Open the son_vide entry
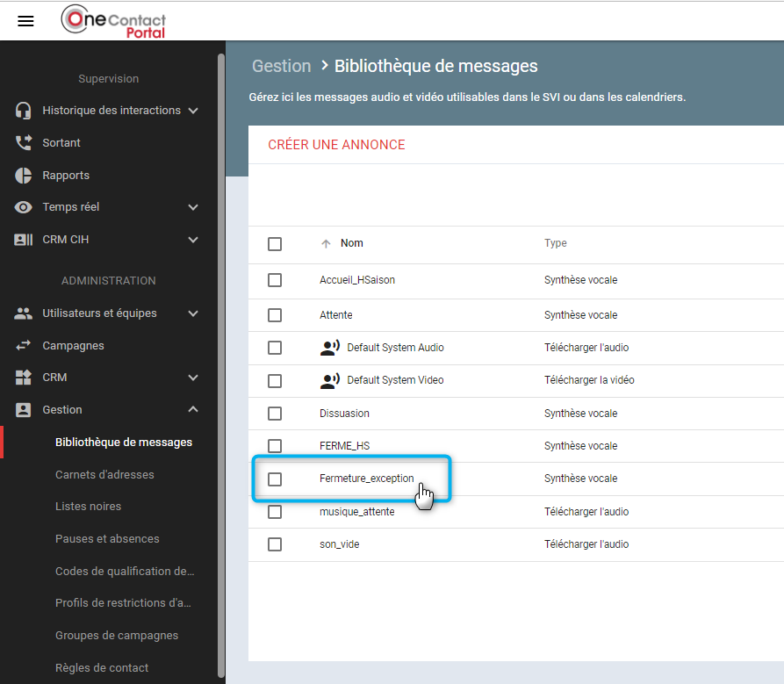The height and width of the screenshot is (684, 784). (x=340, y=544)
